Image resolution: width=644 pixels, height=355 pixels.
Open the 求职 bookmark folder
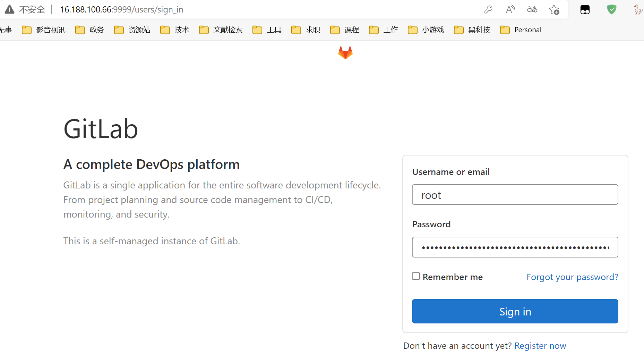click(x=306, y=30)
